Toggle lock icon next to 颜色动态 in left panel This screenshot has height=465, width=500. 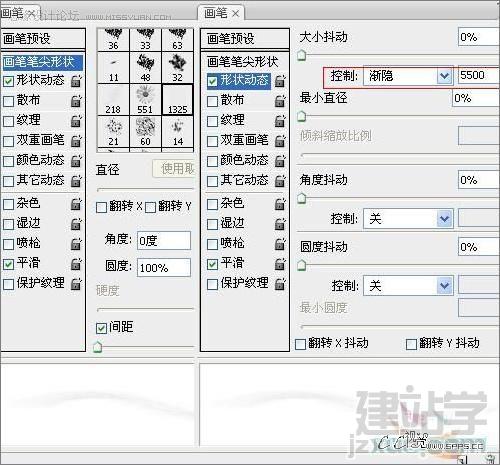click(x=76, y=161)
